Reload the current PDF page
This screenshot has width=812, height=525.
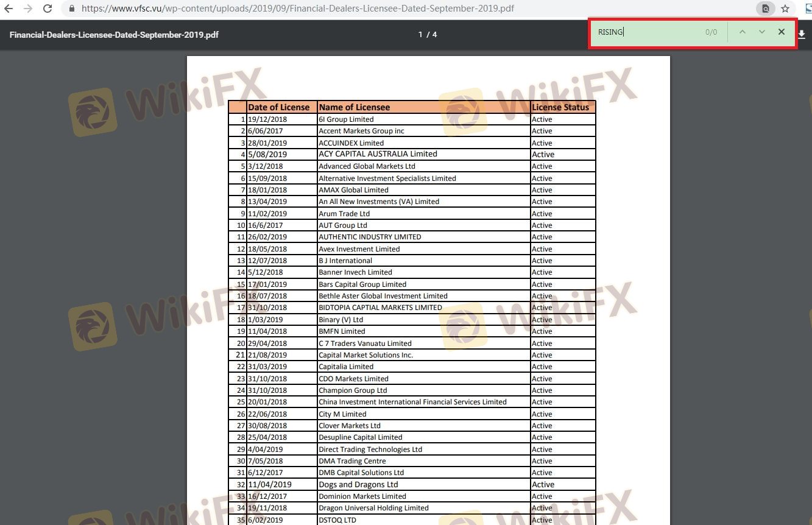tap(48, 9)
